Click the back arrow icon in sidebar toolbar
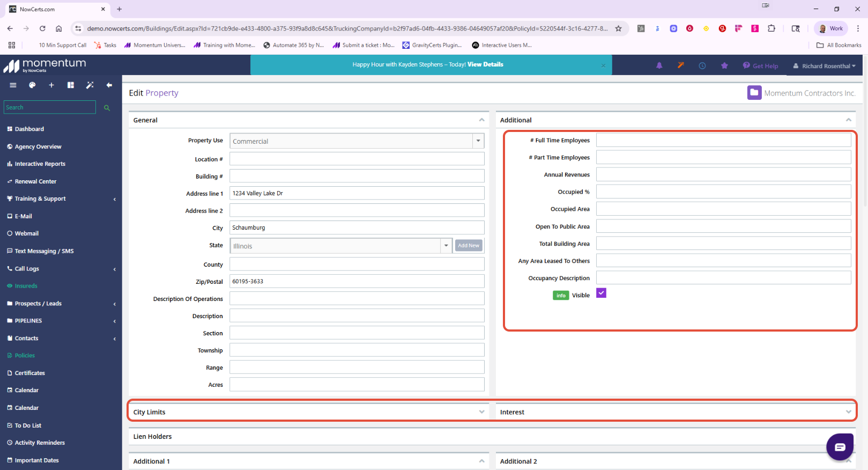Image resolution: width=868 pixels, height=470 pixels. (x=109, y=85)
